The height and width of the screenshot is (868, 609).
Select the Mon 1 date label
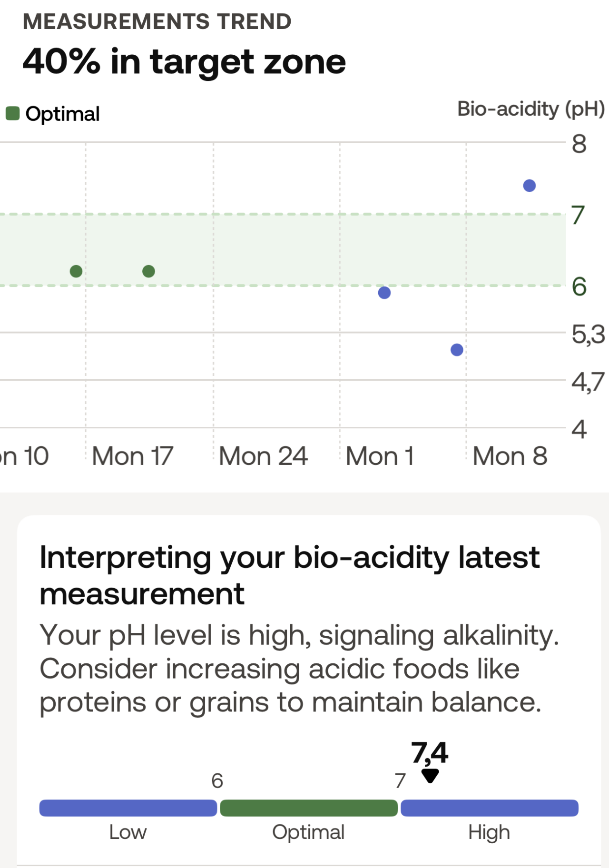[380, 456]
